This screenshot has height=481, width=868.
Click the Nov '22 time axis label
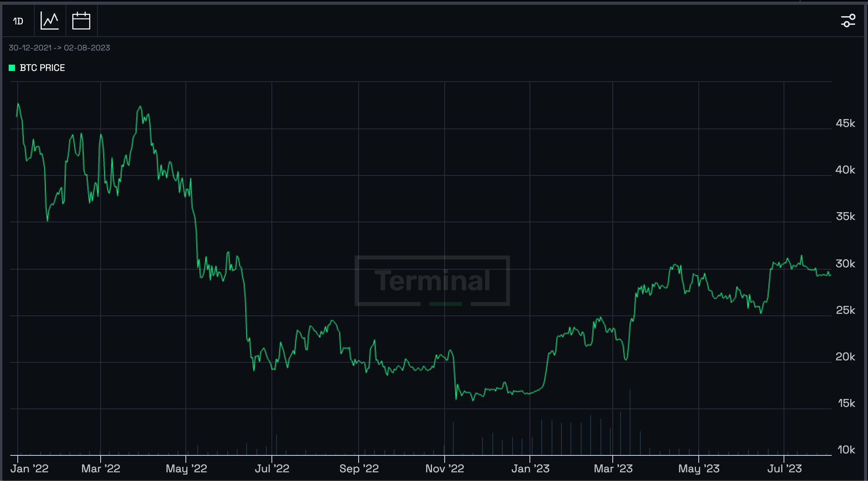click(445, 469)
